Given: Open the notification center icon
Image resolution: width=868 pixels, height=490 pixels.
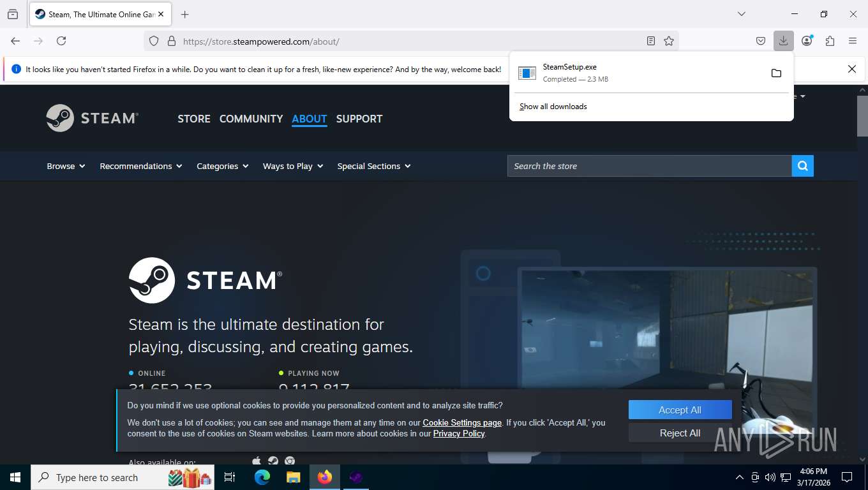Looking at the screenshot, I should click(x=847, y=477).
